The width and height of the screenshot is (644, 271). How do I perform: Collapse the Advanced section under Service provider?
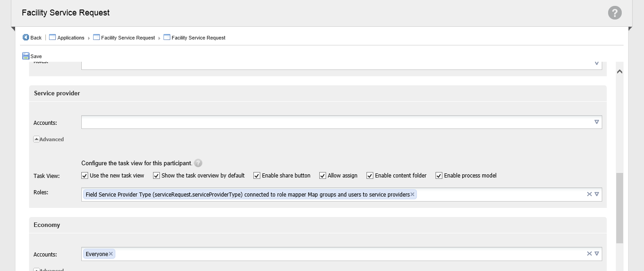coord(36,139)
